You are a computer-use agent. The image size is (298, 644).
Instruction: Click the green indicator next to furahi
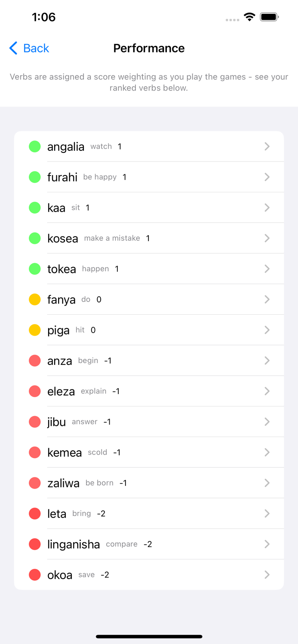tap(34, 177)
